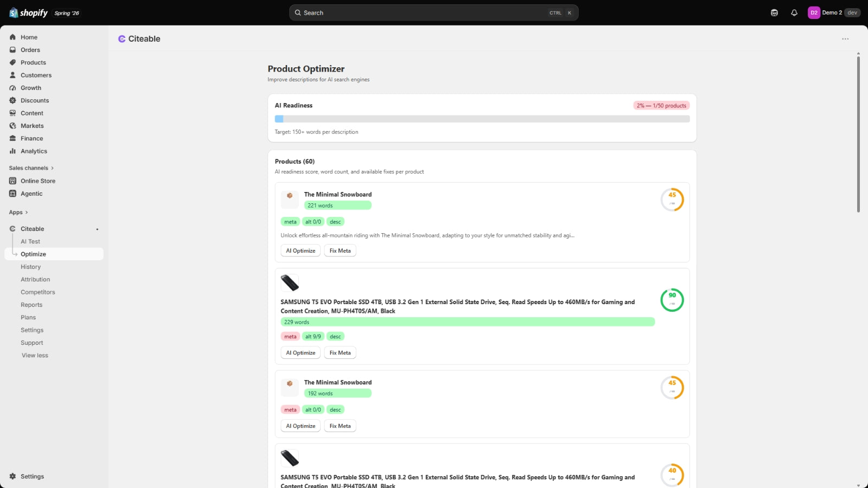Image resolution: width=868 pixels, height=488 pixels.
Task: Open the notifications bell icon
Action: (x=794, y=12)
